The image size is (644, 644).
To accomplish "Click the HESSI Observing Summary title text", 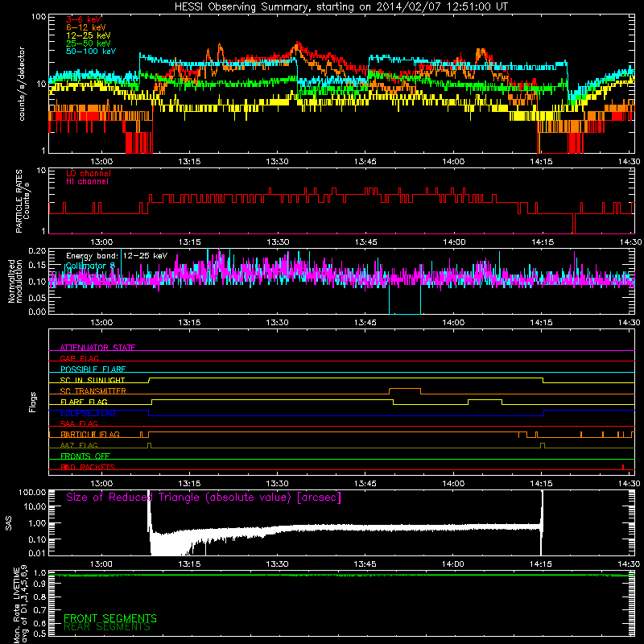I will 341,7.
